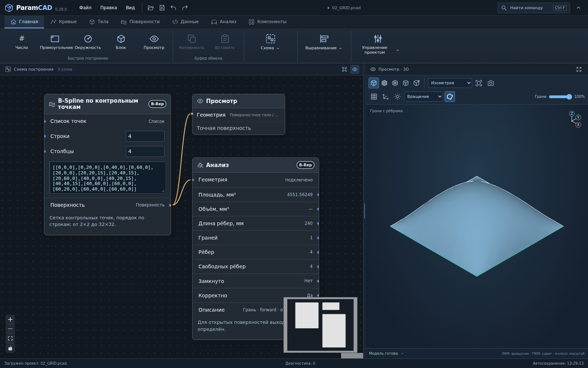Click the Диагностика: 0 status entry
This screenshot has width=588, height=368.
click(300, 363)
